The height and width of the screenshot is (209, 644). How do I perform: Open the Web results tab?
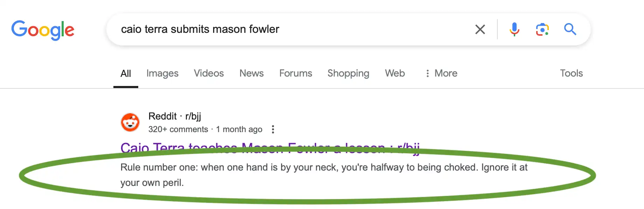[394, 73]
